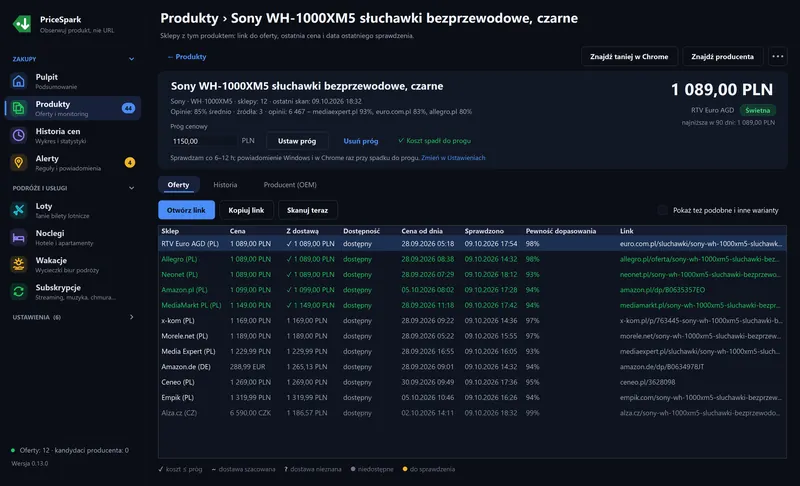Open Loty in the sidebar
This screenshot has width=800, height=486.
(72, 210)
